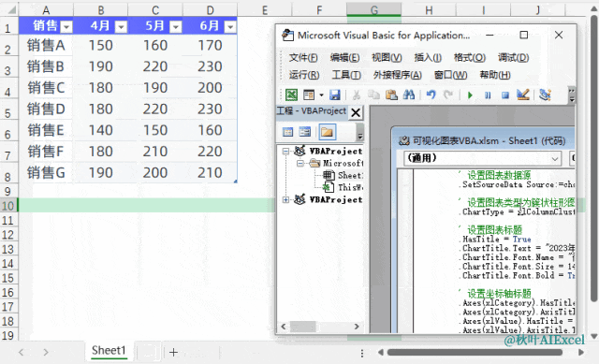Viewport: 599px width, 364px height.
Task: Click the blue Undo arrow icon
Action: 431,95
